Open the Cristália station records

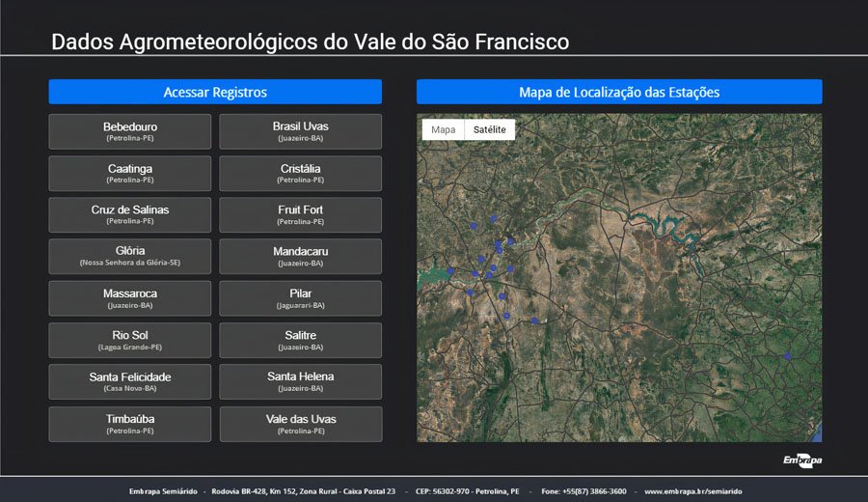[300, 174]
